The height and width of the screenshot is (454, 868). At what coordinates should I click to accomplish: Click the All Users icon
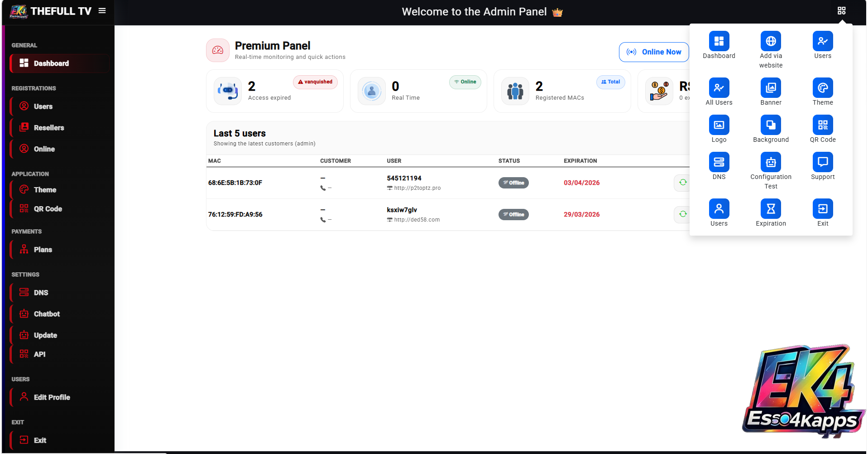click(x=719, y=88)
